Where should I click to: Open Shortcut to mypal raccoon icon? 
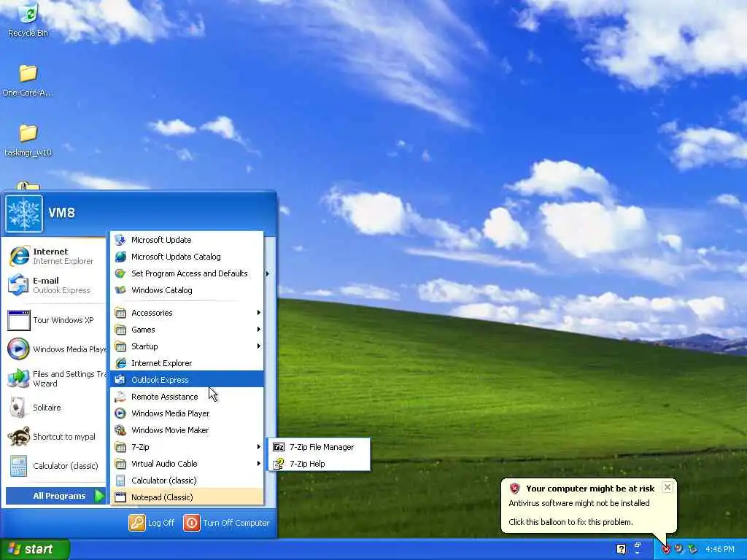[x=54, y=437]
